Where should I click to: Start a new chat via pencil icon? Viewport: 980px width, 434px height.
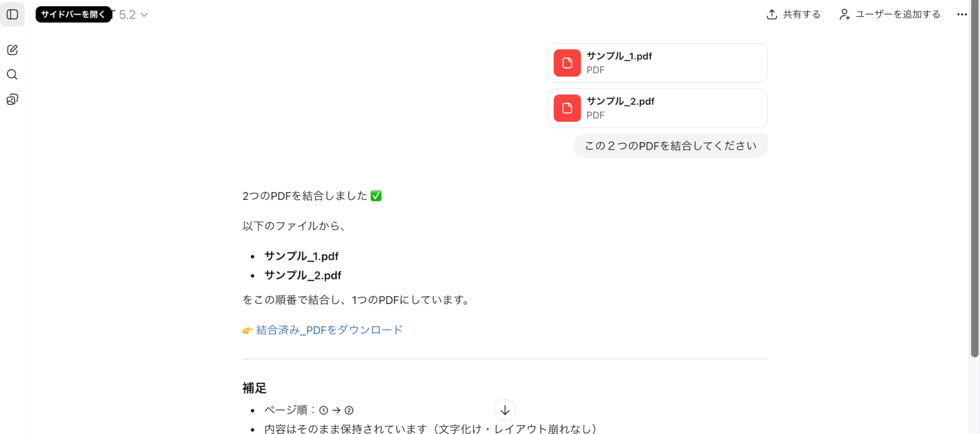[12, 50]
